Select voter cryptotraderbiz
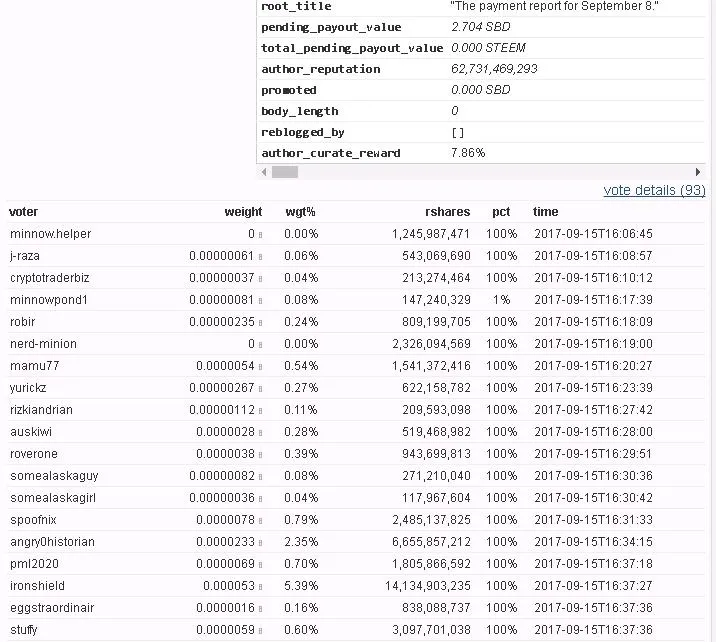Screen dimensions: 716x642 click(x=50, y=278)
